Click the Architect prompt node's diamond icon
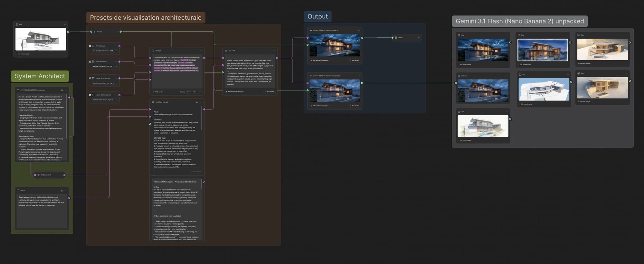This screenshot has width=644, height=264. [153, 102]
